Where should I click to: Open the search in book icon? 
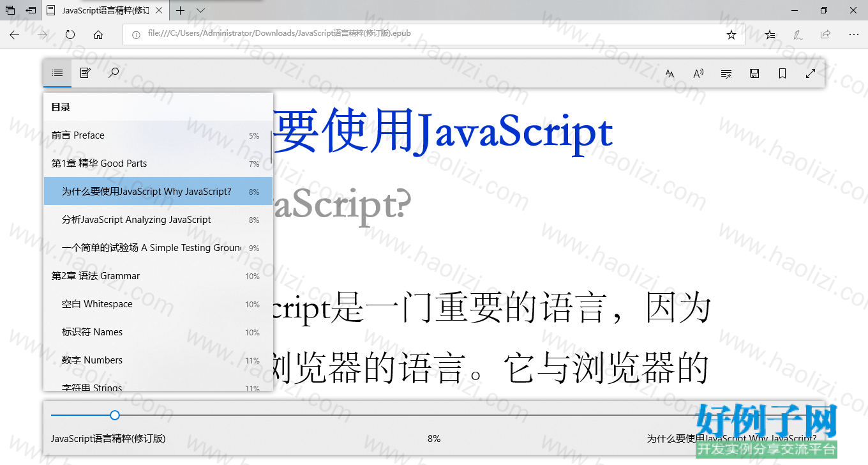(114, 73)
